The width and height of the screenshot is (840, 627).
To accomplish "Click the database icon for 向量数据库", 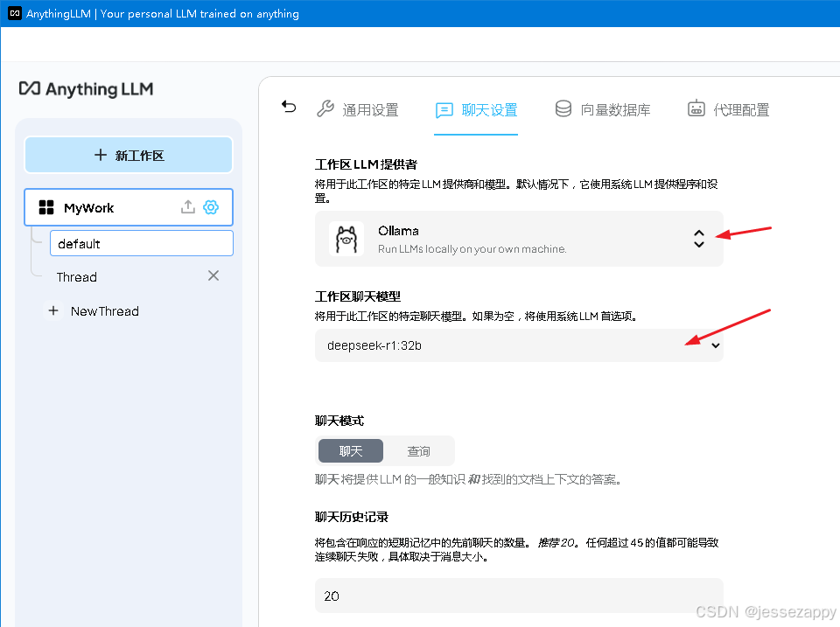I will [x=563, y=108].
